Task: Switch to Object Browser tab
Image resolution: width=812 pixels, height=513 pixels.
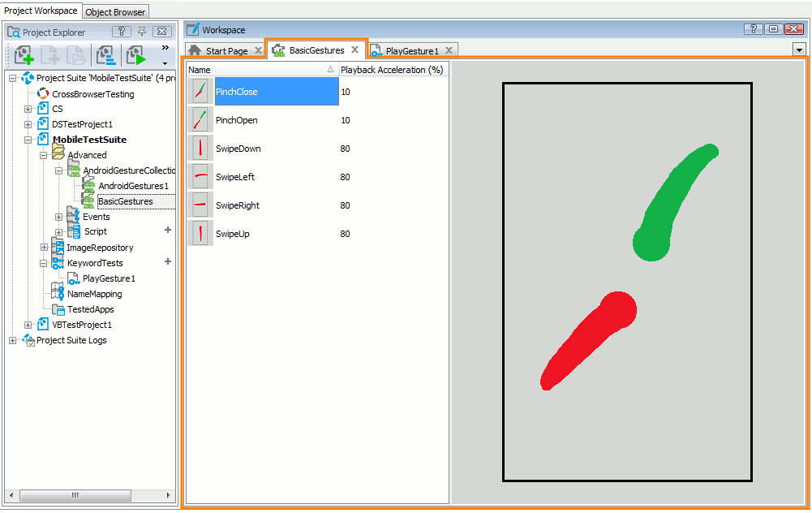Action: (115, 12)
